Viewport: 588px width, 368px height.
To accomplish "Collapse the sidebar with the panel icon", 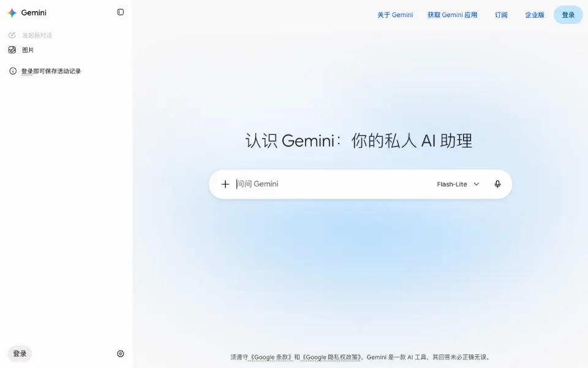I will [121, 12].
